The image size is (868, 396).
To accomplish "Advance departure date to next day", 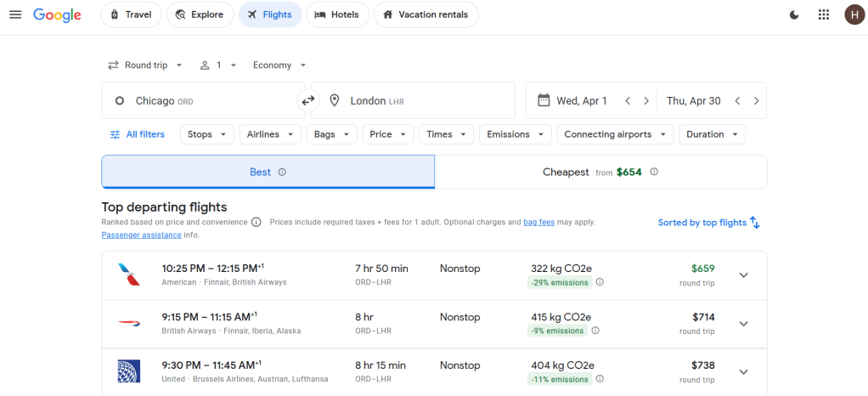I will click(x=646, y=100).
